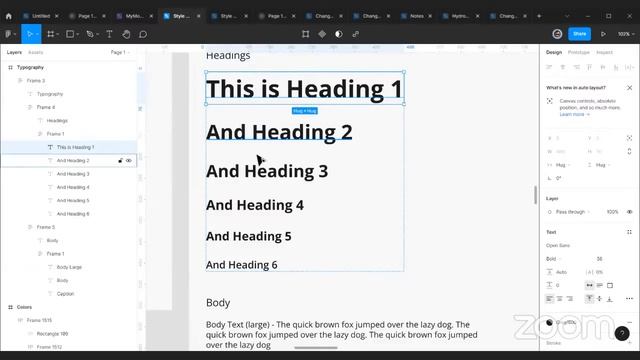Click the Create component icon
The height and width of the screenshot is (360, 640).
(x=322, y=34)
